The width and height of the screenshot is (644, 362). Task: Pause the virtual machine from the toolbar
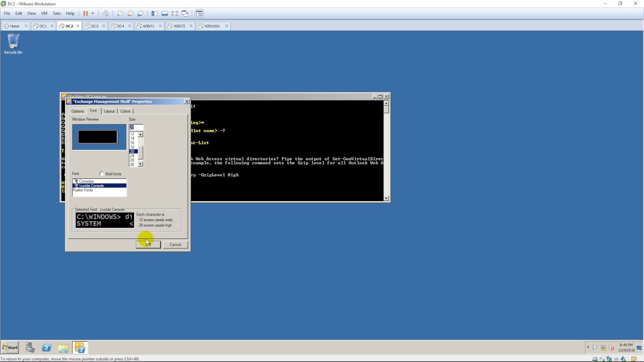(85, 13)
